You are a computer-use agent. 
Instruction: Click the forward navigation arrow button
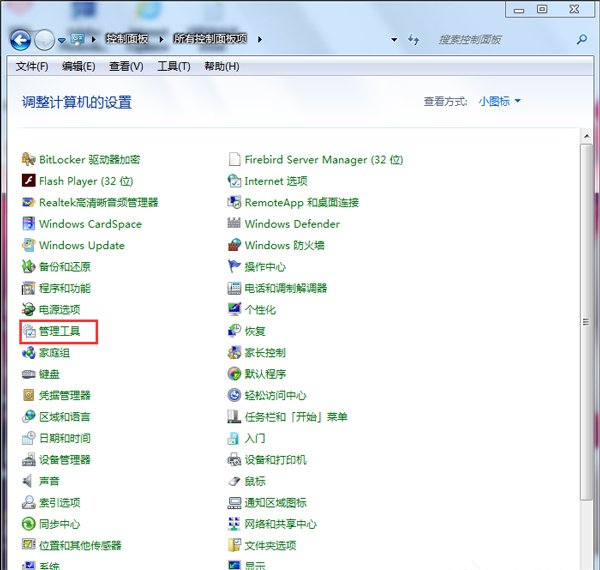44,40
